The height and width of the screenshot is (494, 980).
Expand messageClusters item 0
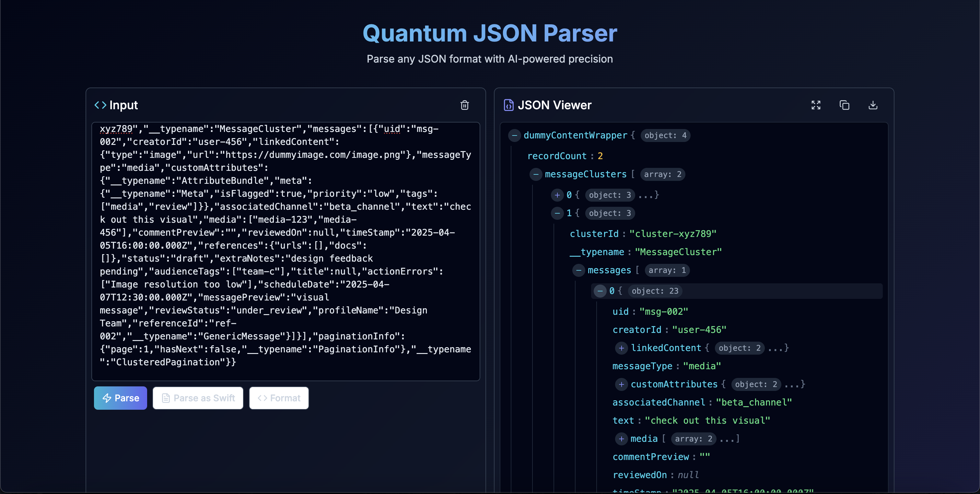(x=557, y=195)
